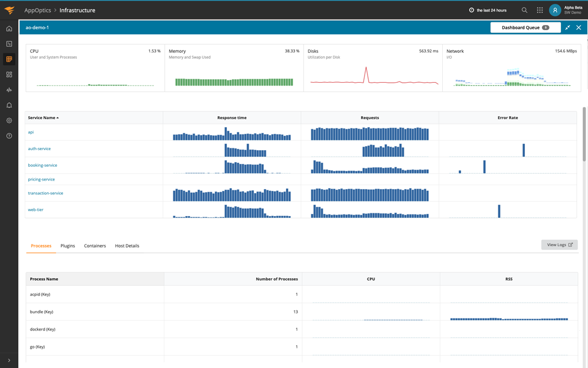The height and width of the screenshot is (368, 588).
Task: Click the user avatar icon
Action: coord(555,10)
